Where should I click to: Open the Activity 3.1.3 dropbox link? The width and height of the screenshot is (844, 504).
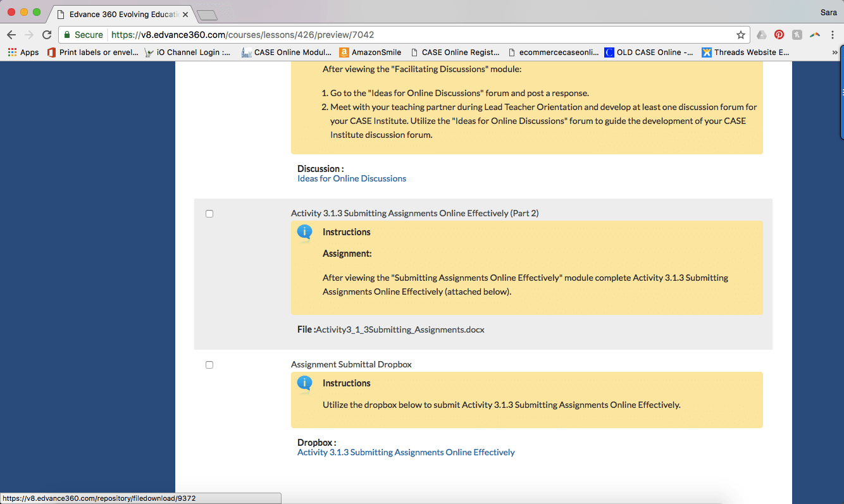tap(406, 453)
